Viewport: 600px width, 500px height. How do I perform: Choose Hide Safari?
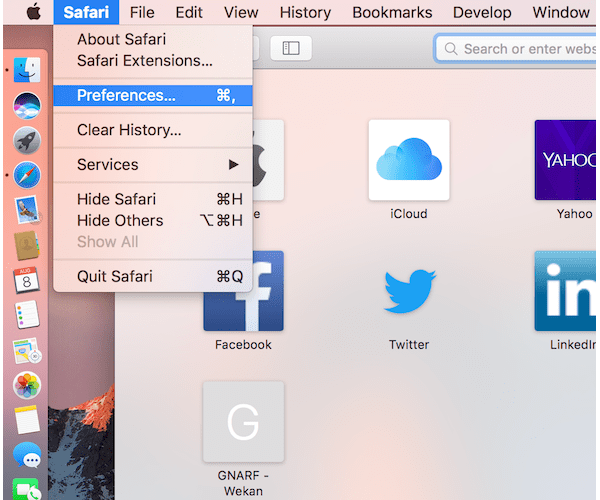[153, 199]
